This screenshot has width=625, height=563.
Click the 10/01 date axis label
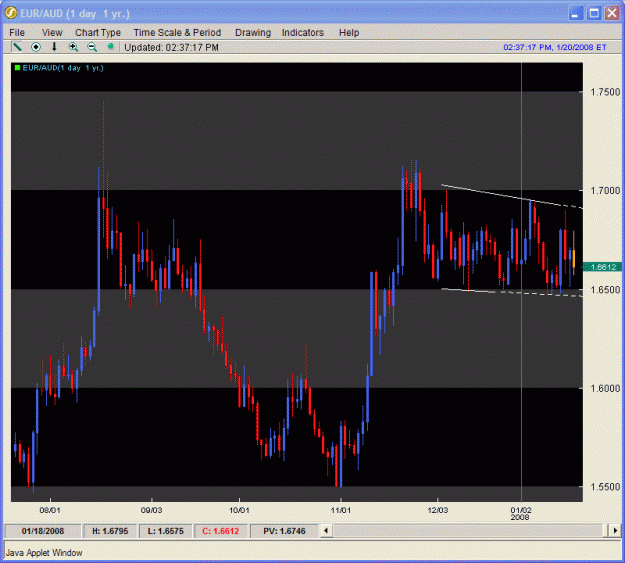(x=239, y=510)
